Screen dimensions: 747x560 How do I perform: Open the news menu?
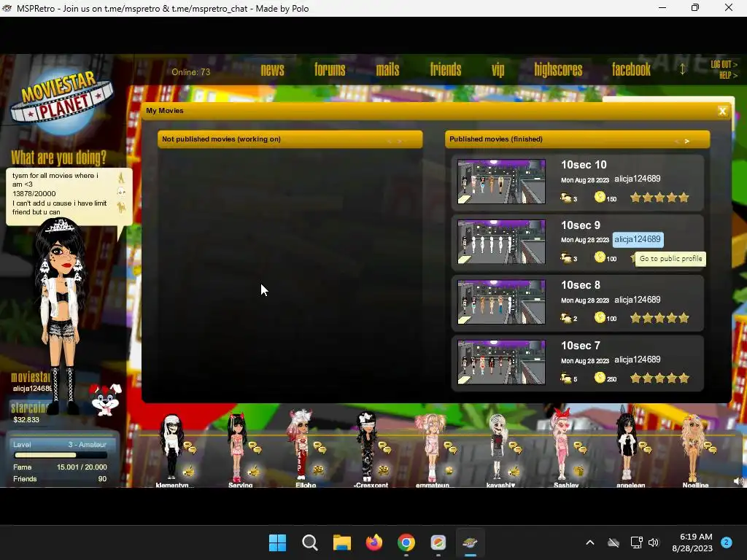[273, 70]
